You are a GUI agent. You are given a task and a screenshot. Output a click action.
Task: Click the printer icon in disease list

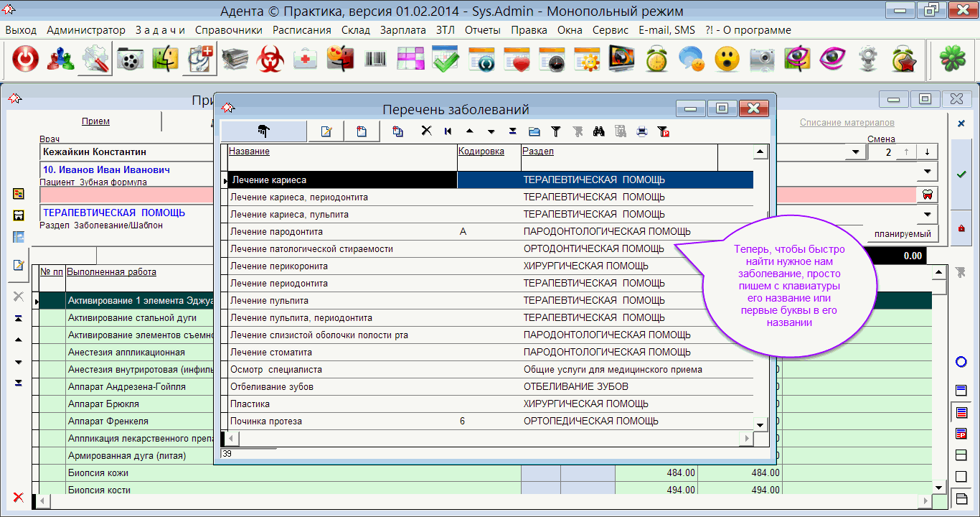click(641, 131)
